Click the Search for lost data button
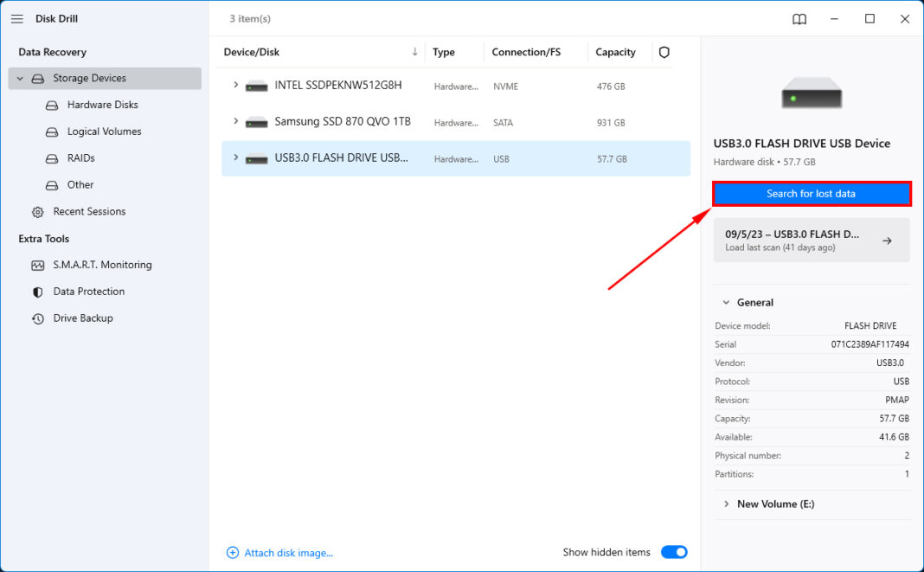Image resolution: width=924 pixels, height=572 pixels. click(x=811, y=193)
